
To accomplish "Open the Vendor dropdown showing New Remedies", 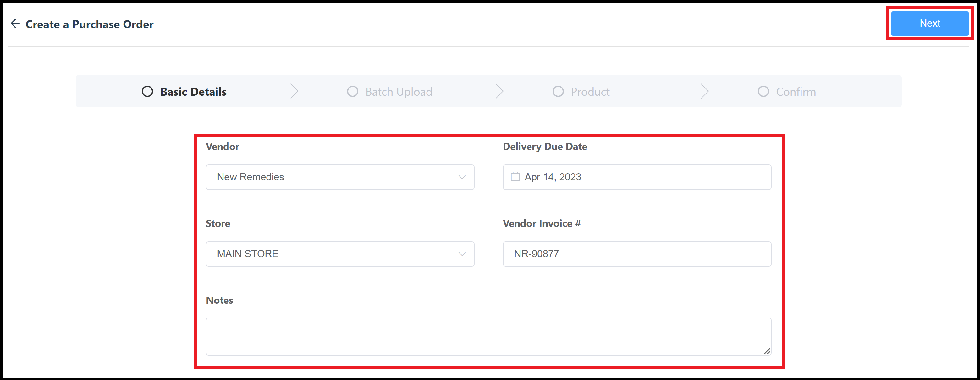I will pos(340,177).
